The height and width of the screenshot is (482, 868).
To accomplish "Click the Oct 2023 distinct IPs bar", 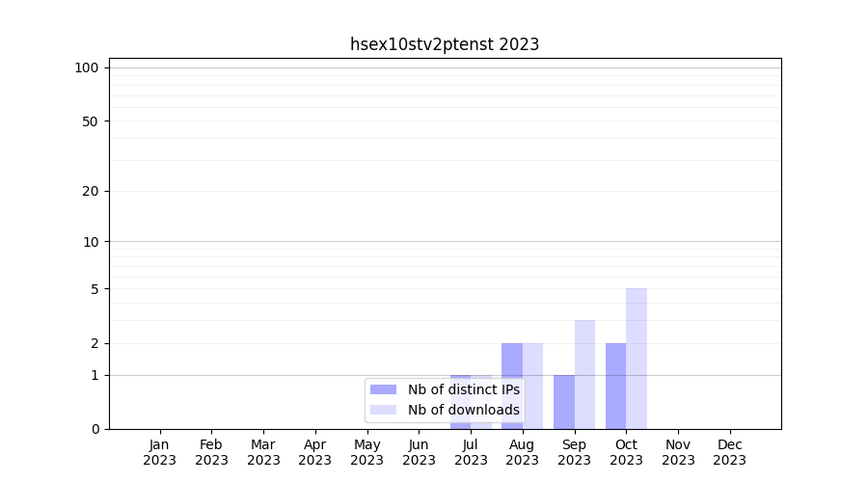I will pos(615,386).
